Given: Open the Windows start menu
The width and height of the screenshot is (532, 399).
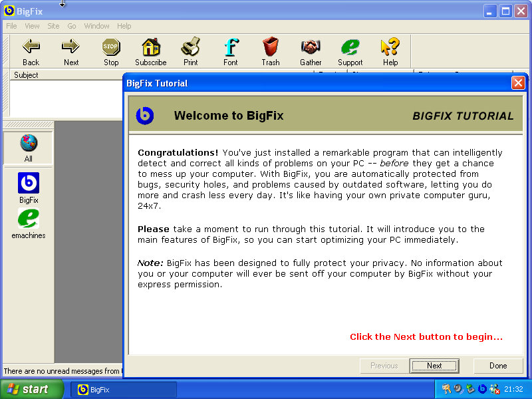Looking at the screenshot, I should click(32, 390).
